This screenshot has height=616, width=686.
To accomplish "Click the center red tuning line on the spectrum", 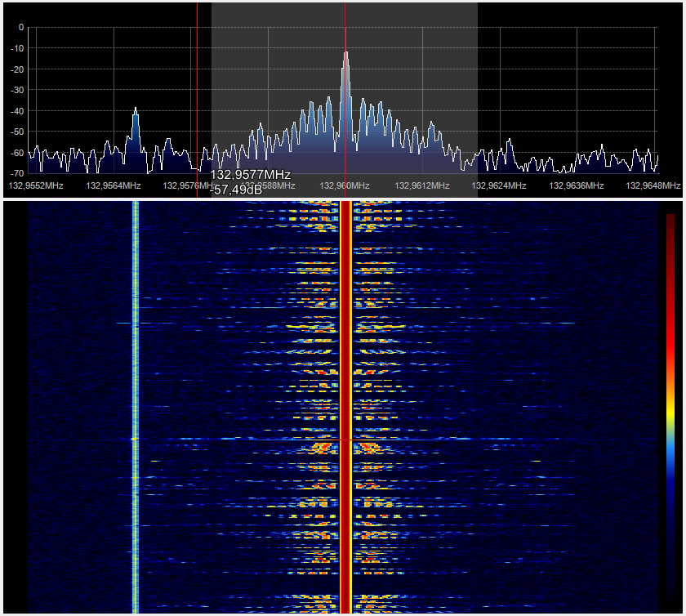I will coord(345,100).
